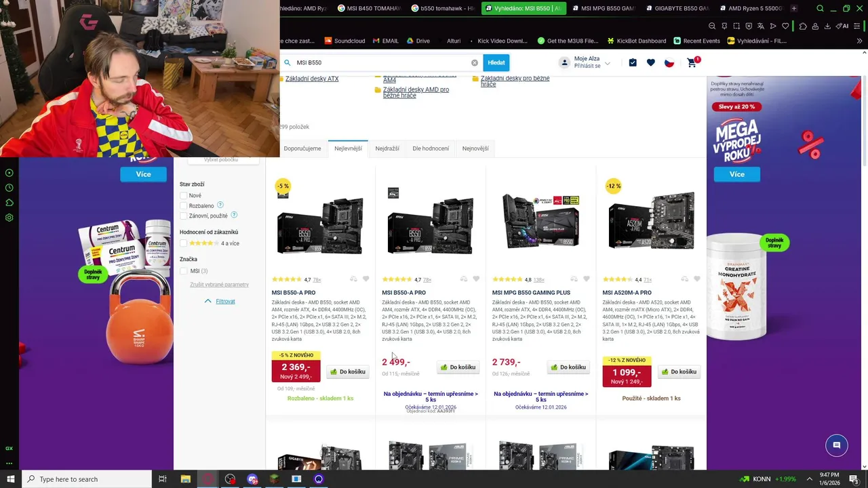Open the favorites heart in Alza header
Viewport: 868px width, 488px height.
point(651,62)
